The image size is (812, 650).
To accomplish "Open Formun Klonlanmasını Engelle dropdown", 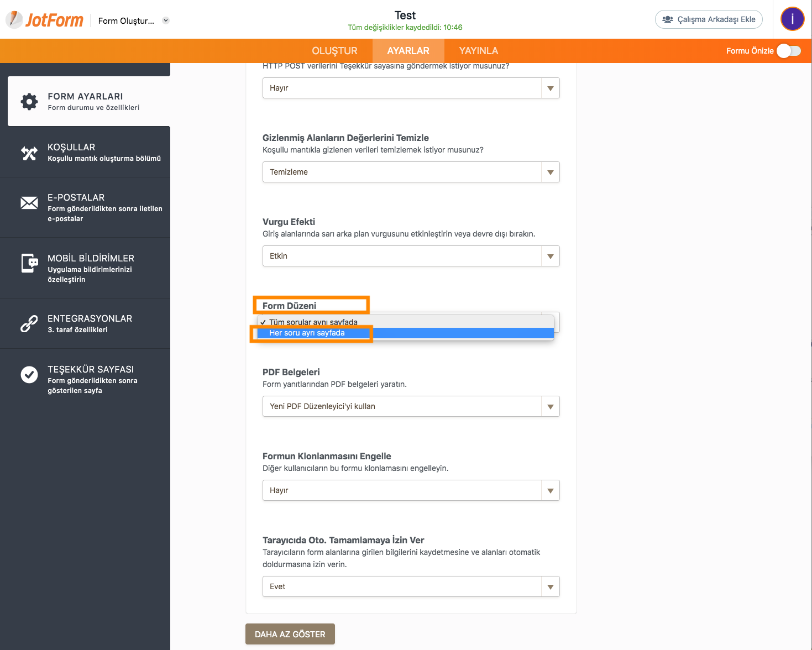I will (411, 490).
